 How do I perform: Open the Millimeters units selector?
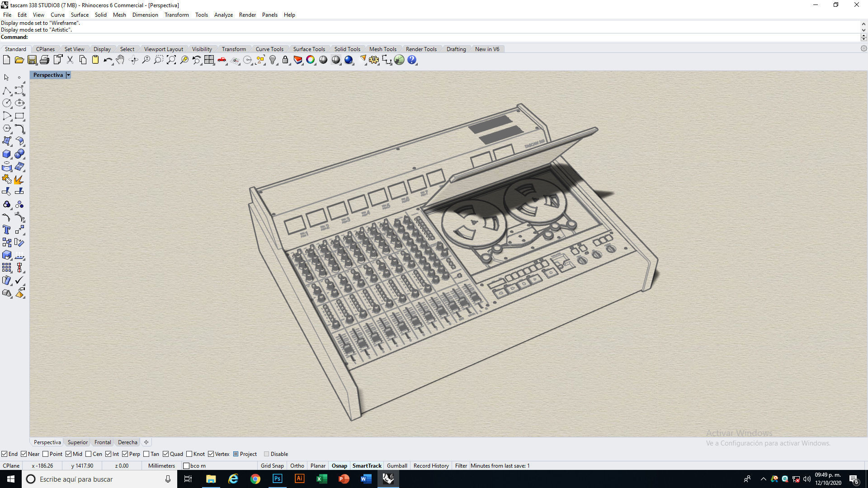tap(161, 466)
